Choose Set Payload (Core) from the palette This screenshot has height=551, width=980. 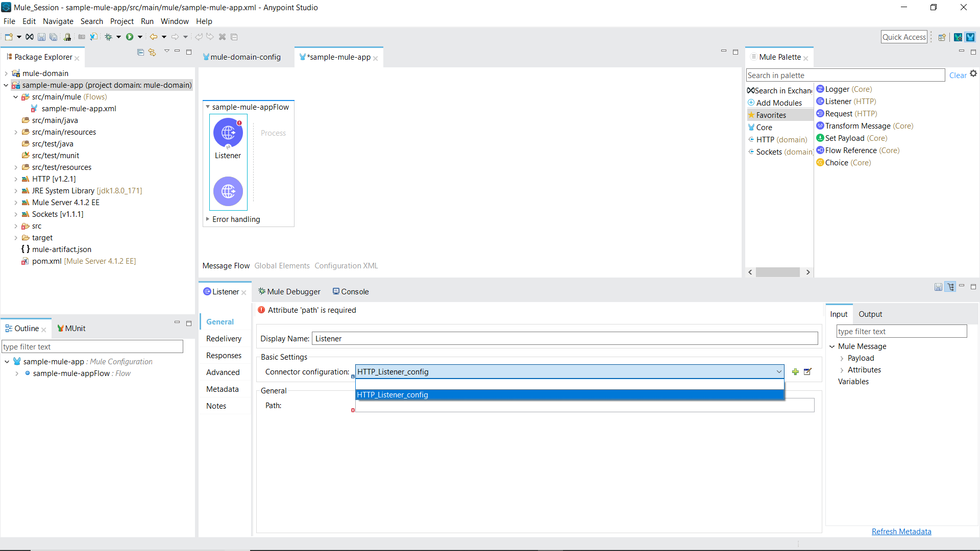pyautogui.click(x=852, y=138)
